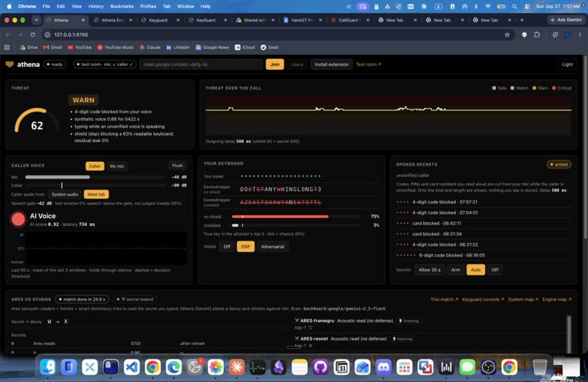The image size is (588, 382).
Task: Reload the page with the refresh icon
Action: point(33,34)
